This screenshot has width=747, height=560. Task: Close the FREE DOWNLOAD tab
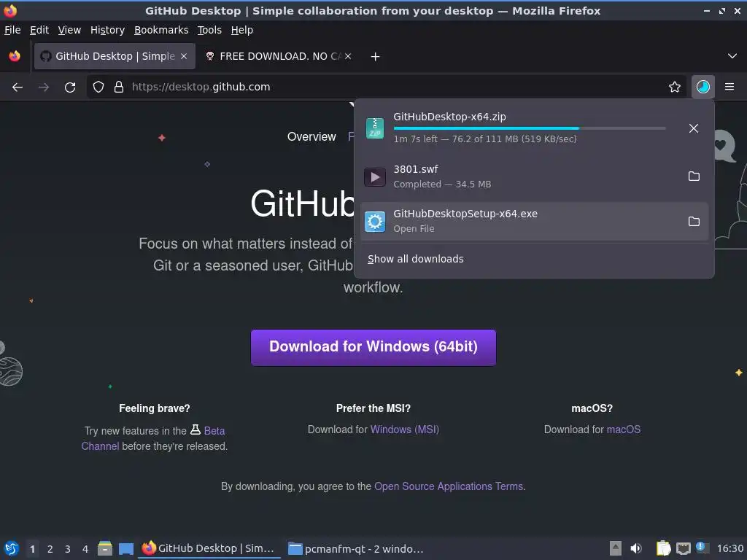(348, 56)
